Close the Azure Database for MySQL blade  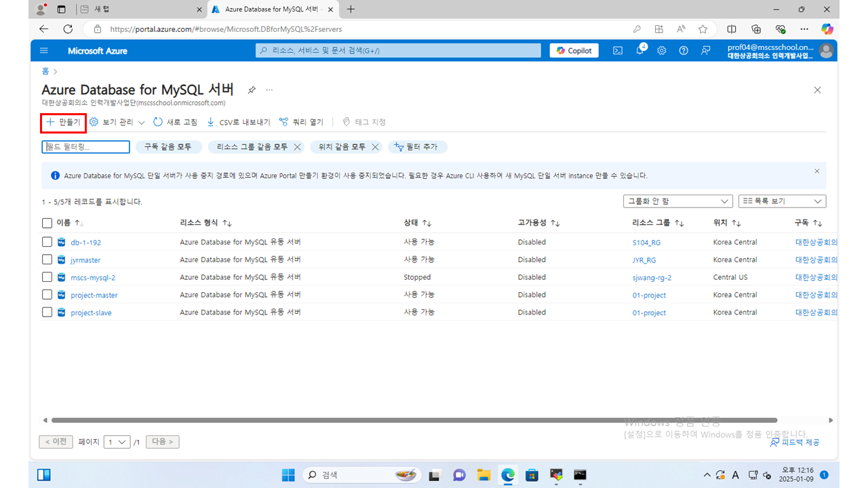pos(817,90)
